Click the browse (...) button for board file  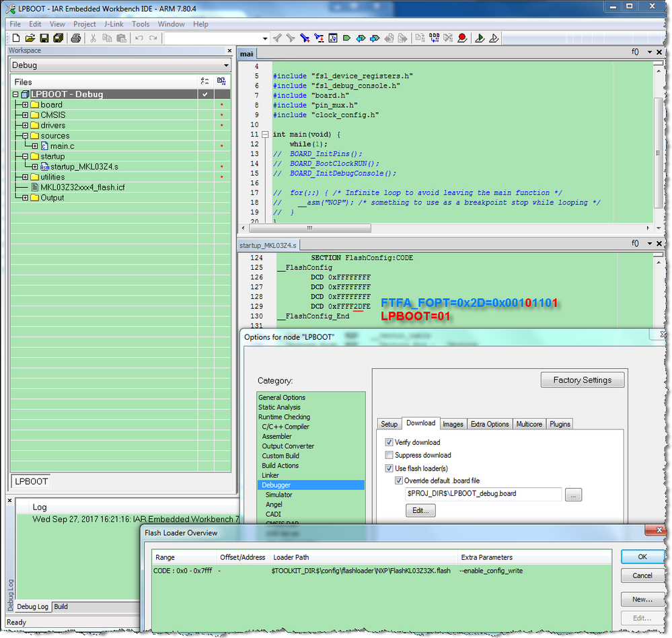click(573, 495)
